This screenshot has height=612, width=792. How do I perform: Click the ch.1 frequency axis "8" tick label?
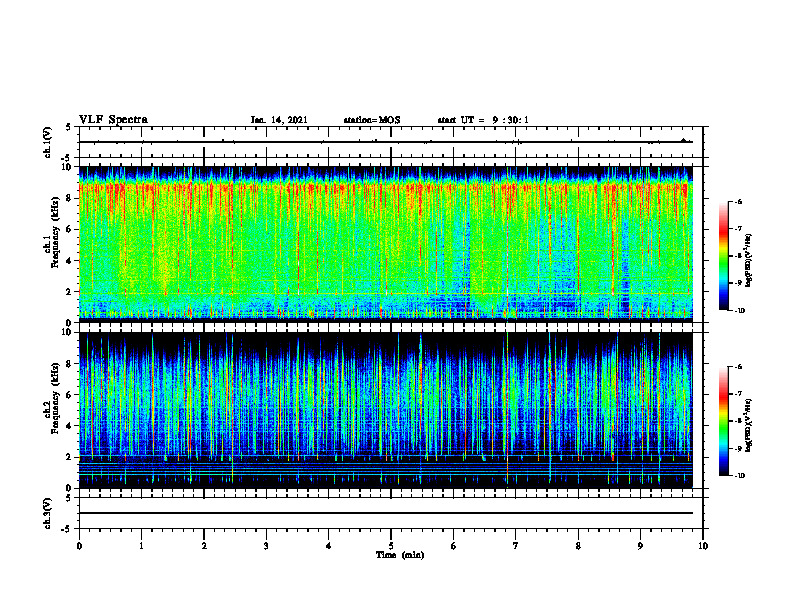[x=70, y=198]
